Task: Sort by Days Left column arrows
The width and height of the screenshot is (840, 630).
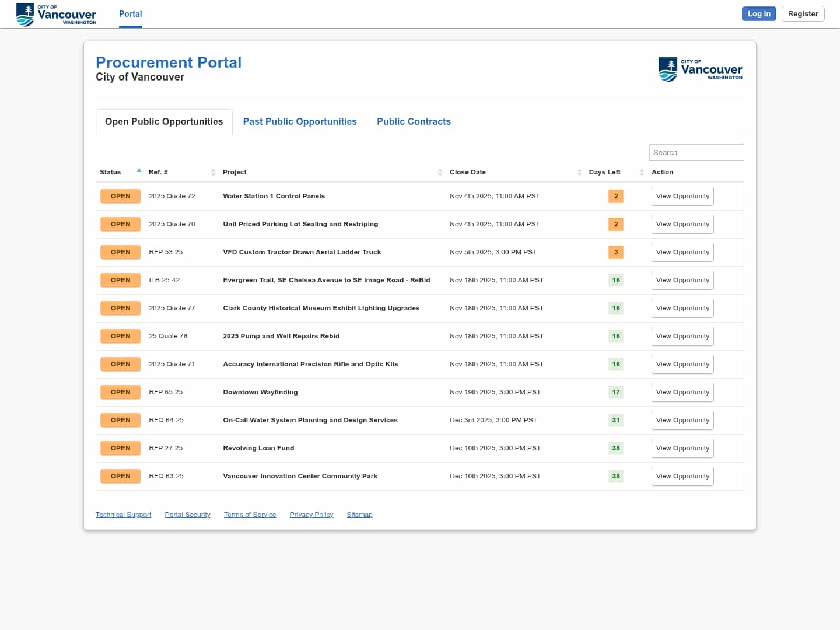Action: click(x=641, y=172)
